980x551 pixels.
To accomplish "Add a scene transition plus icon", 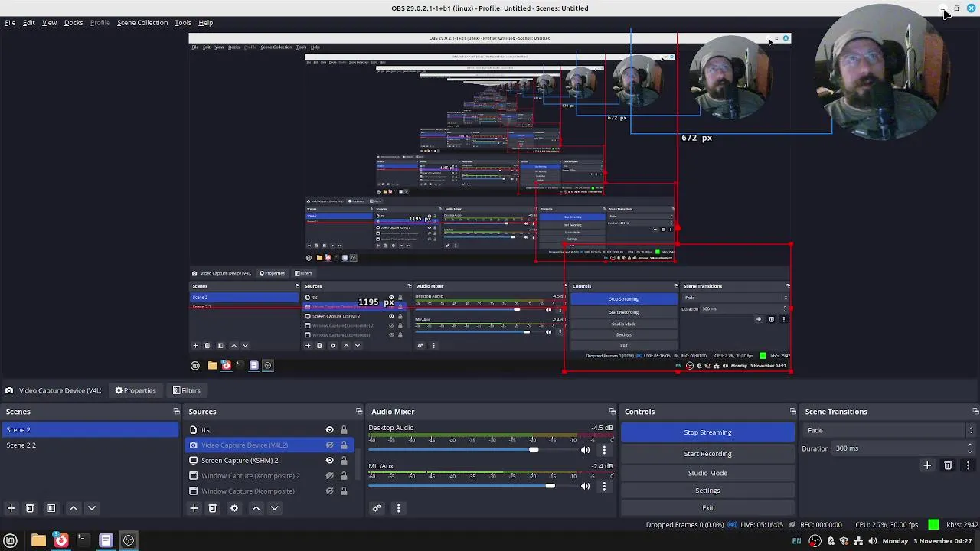I will click(x=927, y=465).
